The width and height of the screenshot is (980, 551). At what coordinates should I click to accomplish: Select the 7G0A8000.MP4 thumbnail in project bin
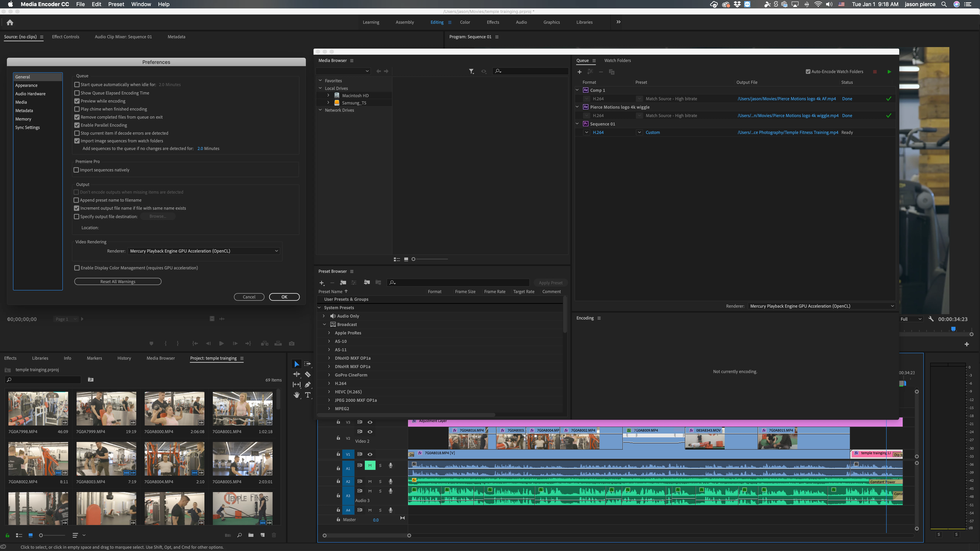174,408
